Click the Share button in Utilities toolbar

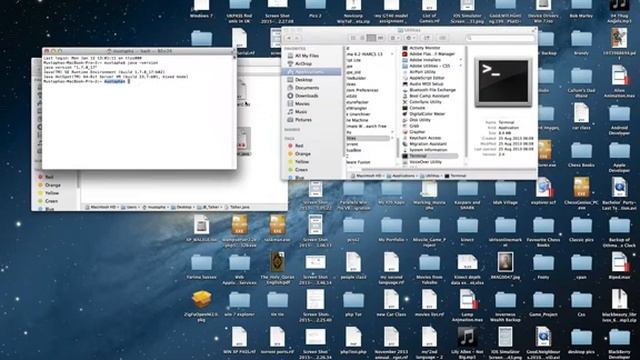tap(426, 38)
